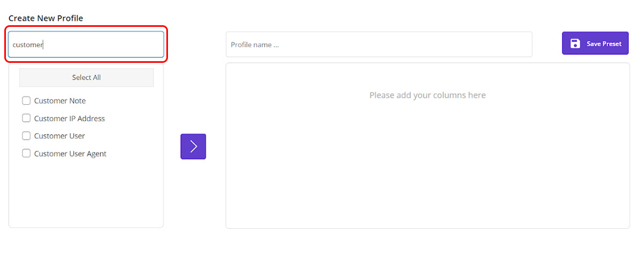This screenshot has height=262, width=644.
Task: Click the chevron inside the purple arrow button
Action: pos(194,147)
